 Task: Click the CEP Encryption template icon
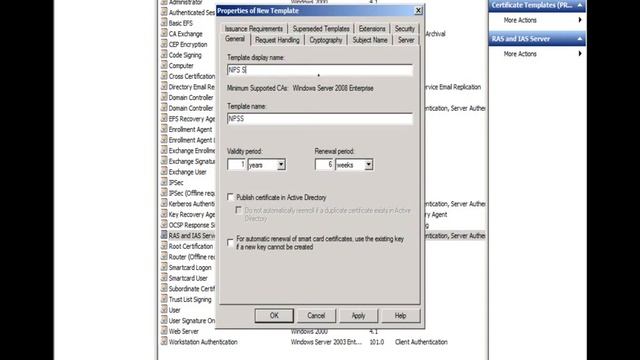pyautogui.click(x=164, y=44)
